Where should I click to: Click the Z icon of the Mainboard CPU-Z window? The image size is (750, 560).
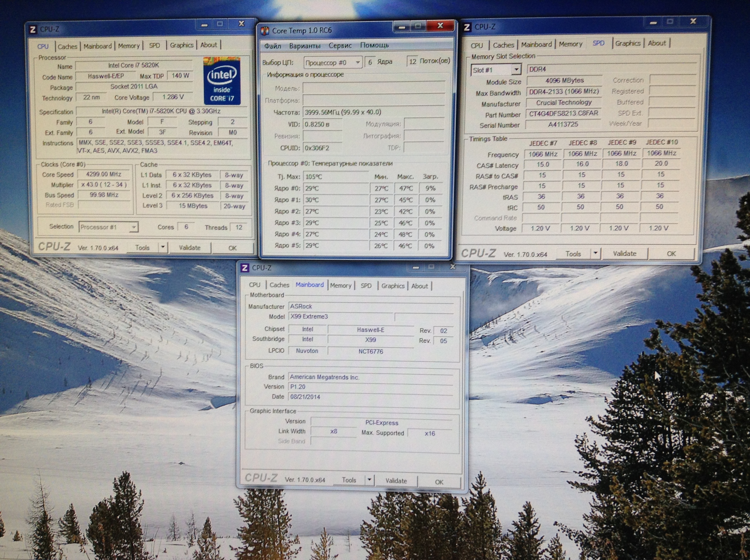tap(245, 268)
